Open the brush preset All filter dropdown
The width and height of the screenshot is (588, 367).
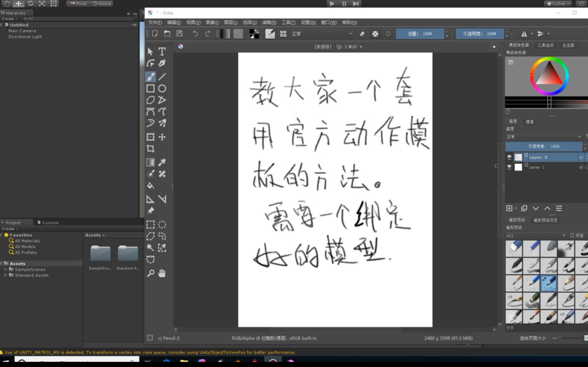535,235
